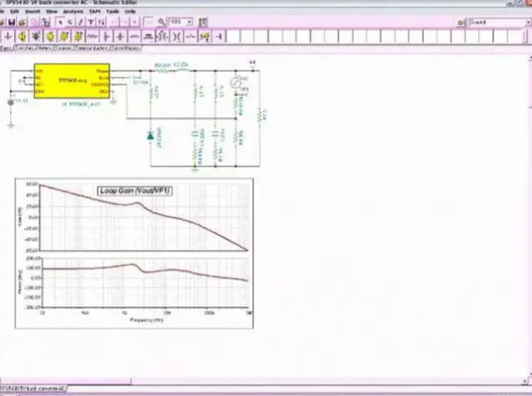Open the Analysis menu
The width and height of the screenshot is (532, 396).
(x=72, y=11)
